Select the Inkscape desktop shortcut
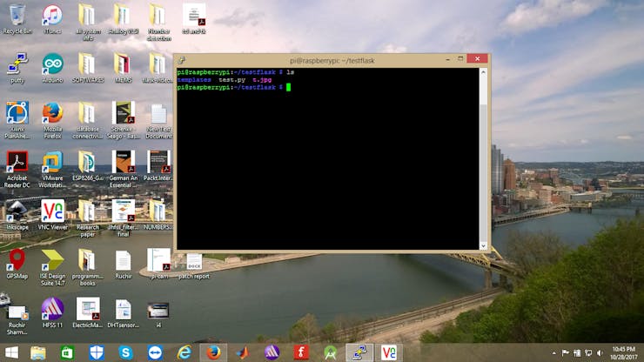The image size is (644, 362). click(x=17, y=214)
